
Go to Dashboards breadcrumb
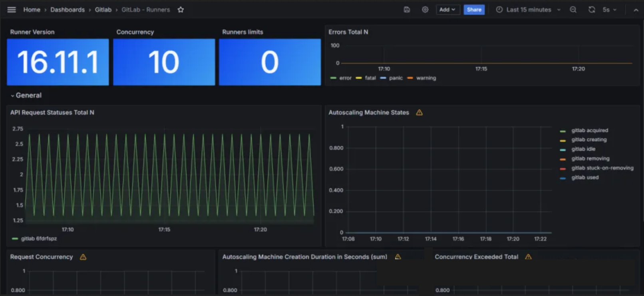coord(68,10)
